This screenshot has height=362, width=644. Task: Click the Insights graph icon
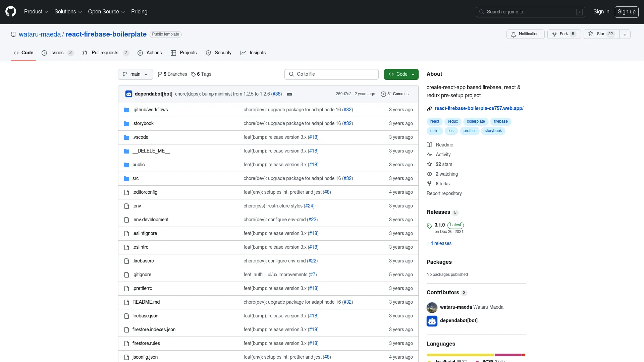pyautogui.click(x=243, y=53)
